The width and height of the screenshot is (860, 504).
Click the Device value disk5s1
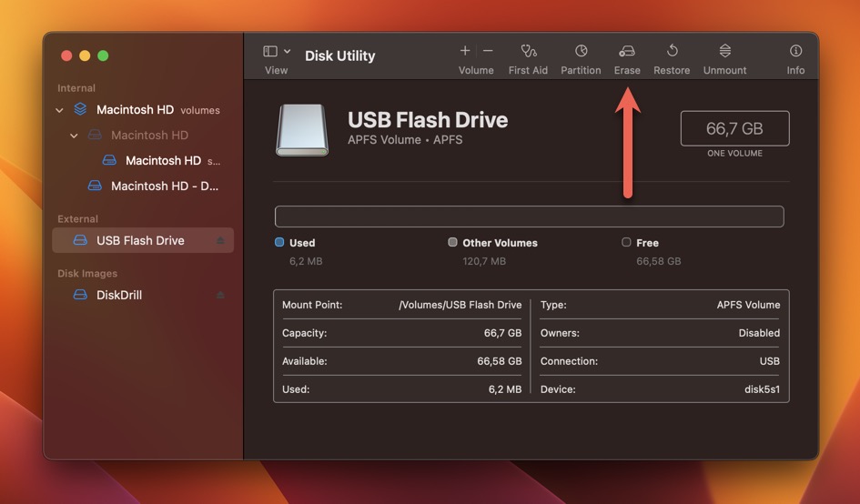(762, 388)
